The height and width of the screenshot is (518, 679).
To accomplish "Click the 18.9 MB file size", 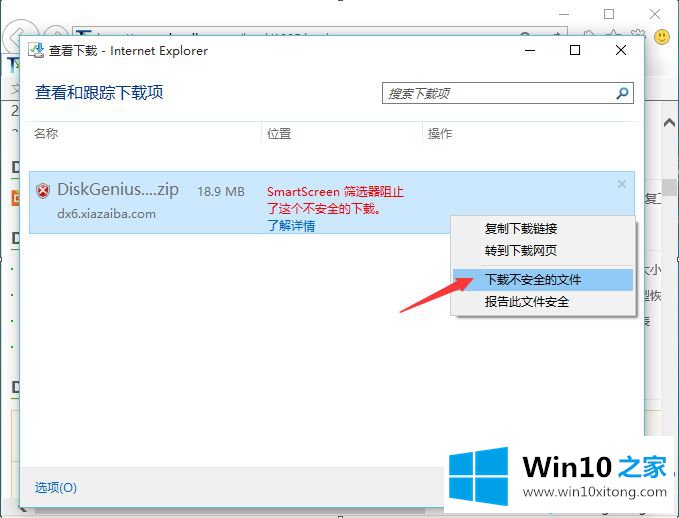I will pyautogui.click(x=221, y=191).
